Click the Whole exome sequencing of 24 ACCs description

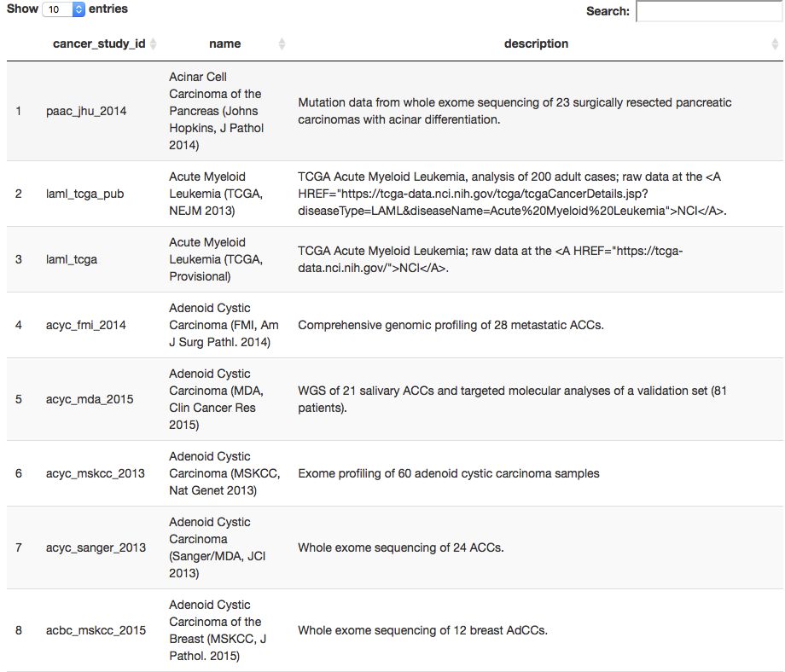[400, 547]
